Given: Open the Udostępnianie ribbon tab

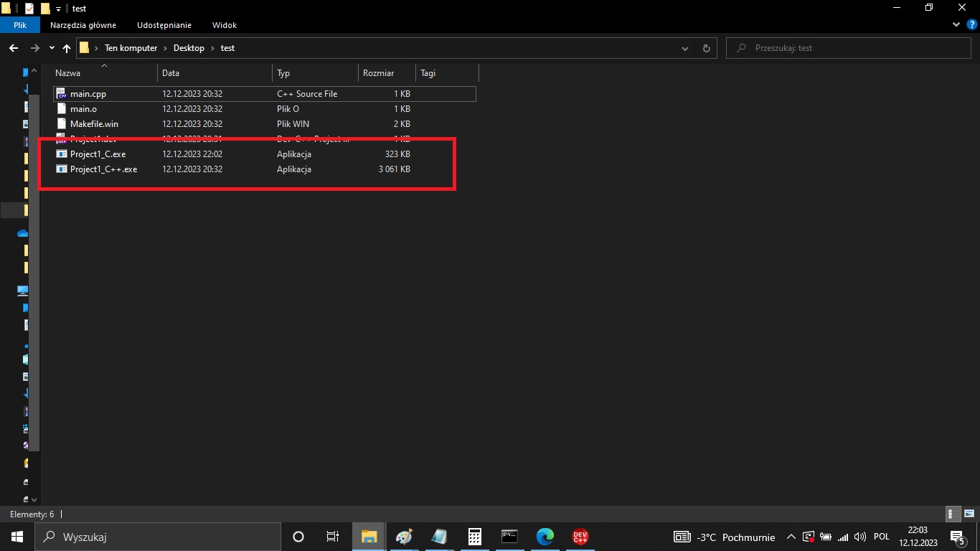Looking at the screenshot, I should (164, 24).
